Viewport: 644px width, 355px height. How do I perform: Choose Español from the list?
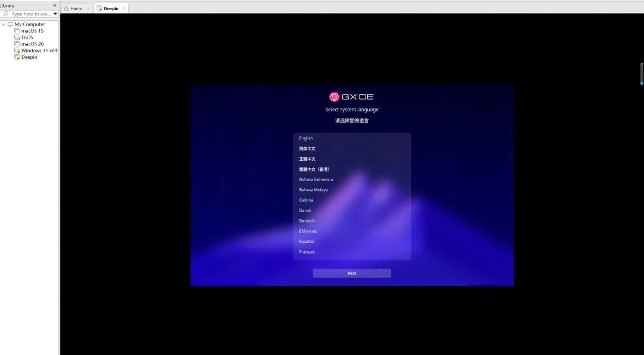[352, 241]
